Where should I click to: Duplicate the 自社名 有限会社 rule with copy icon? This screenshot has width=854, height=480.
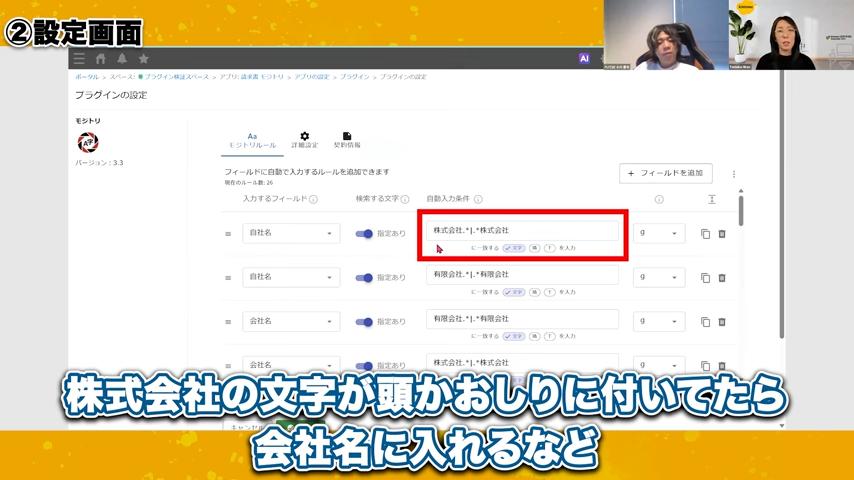point(705,278)
